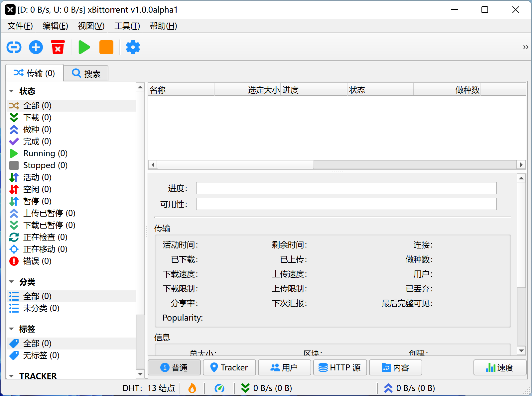Select the 无标签 (0) tag filter

[71, 355]
